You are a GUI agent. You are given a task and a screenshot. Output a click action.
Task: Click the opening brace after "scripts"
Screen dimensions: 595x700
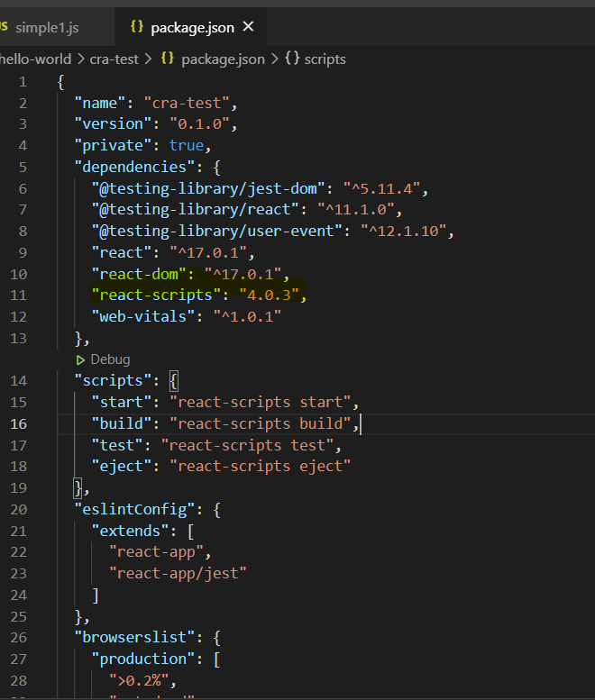click(x=174, y=381)
